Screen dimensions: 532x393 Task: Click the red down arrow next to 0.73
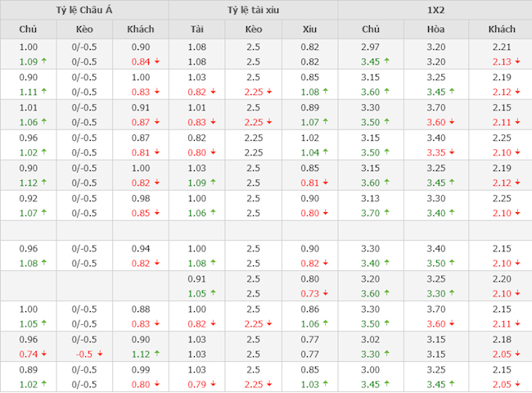[325, 294]
